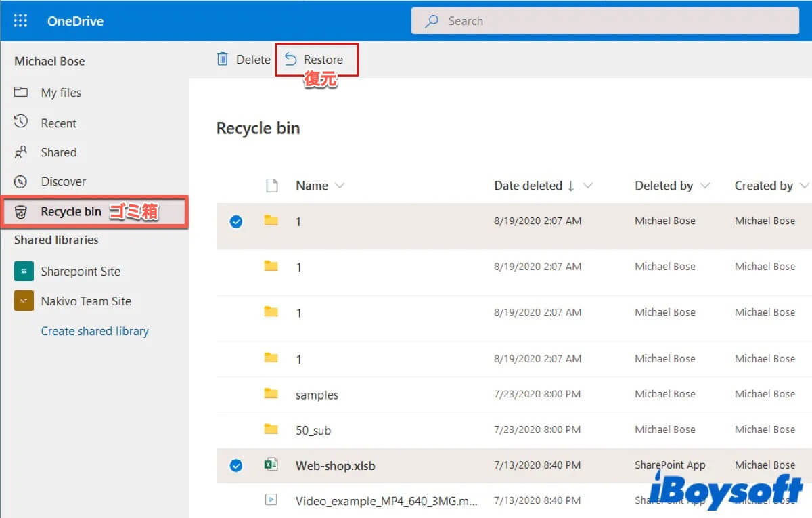This screenshot has width=812, height=518.
Task: Click the Video_example_MP4_640_3MG file name
Action: 386,501
